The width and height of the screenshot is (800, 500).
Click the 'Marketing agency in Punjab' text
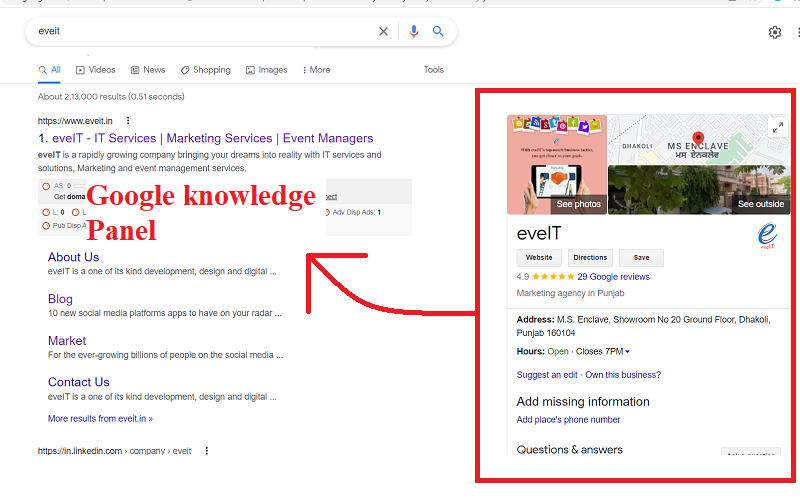click(570, 293)
